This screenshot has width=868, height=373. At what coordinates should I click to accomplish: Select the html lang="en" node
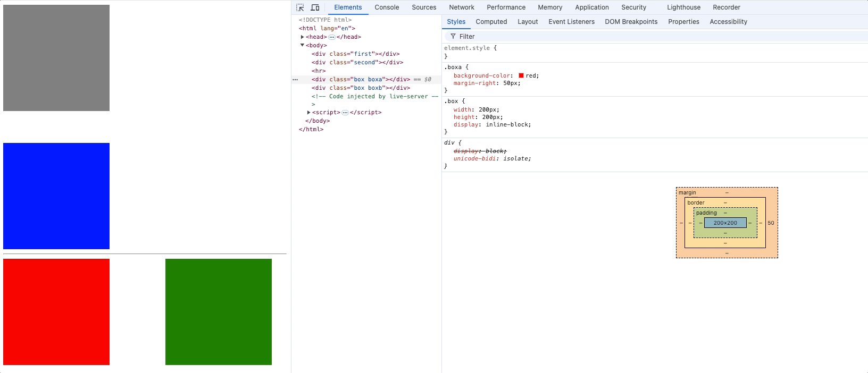click(x=327, y=29)
